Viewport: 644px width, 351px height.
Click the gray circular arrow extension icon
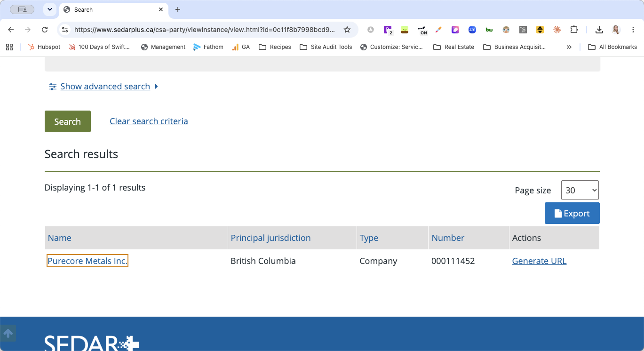[x=371, y=30]
